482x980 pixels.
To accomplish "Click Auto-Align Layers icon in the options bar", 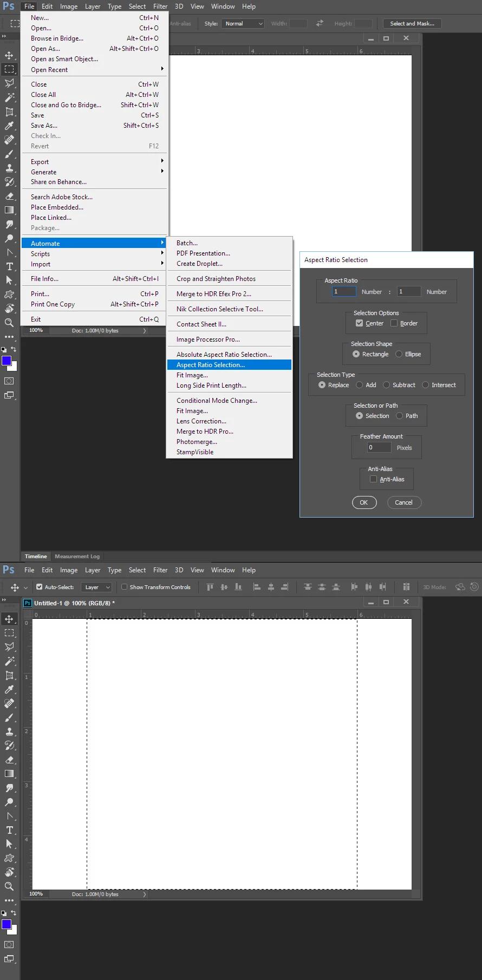I will [406, 587].
